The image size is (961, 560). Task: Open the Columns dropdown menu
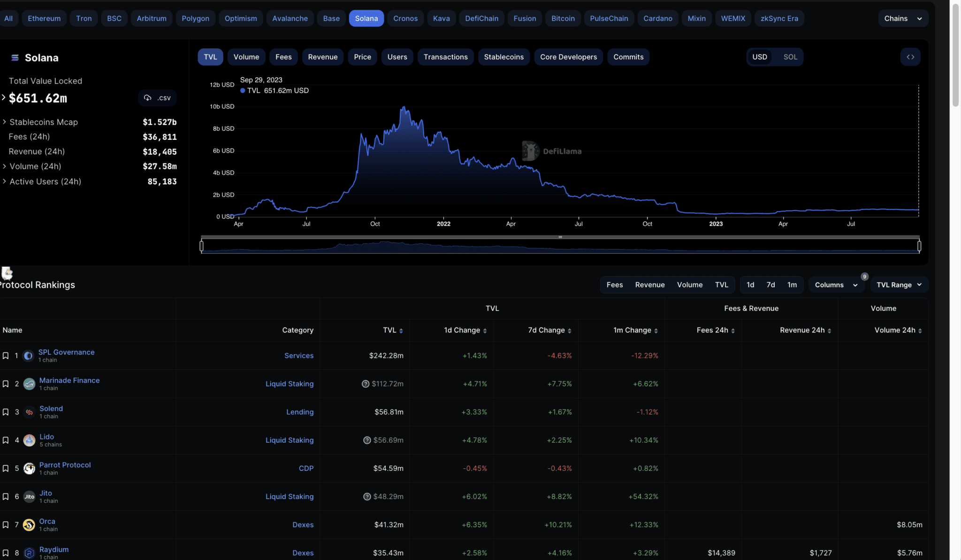point(836,285)
